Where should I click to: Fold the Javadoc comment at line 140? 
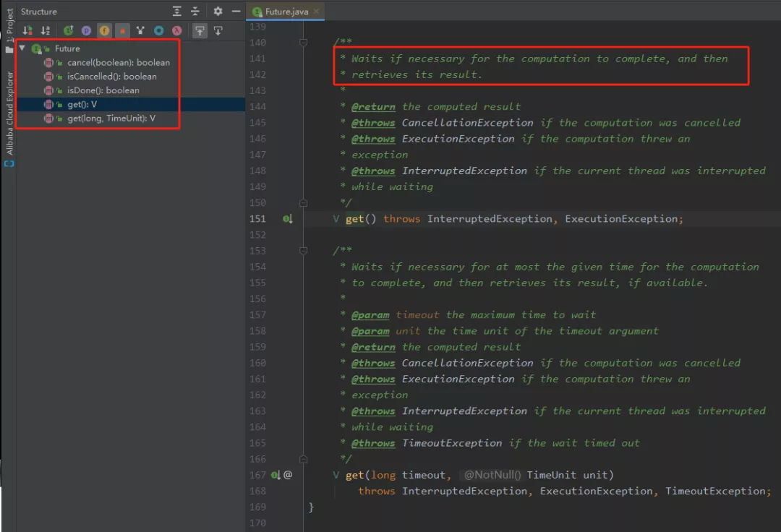pyautogui.click(x=303, y=43)
